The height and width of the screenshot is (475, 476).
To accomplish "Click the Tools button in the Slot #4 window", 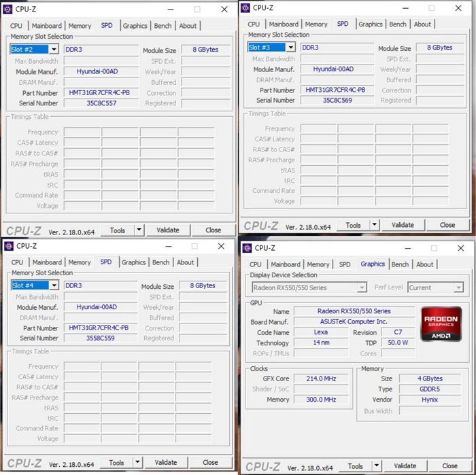I will (116, 463).
